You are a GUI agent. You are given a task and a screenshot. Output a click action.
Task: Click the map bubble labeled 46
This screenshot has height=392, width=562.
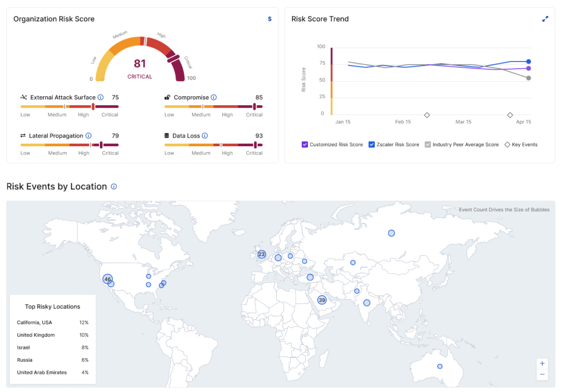pos(108,279)
